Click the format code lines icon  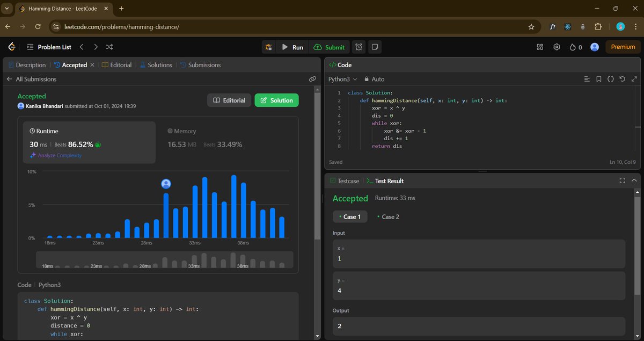587,79
